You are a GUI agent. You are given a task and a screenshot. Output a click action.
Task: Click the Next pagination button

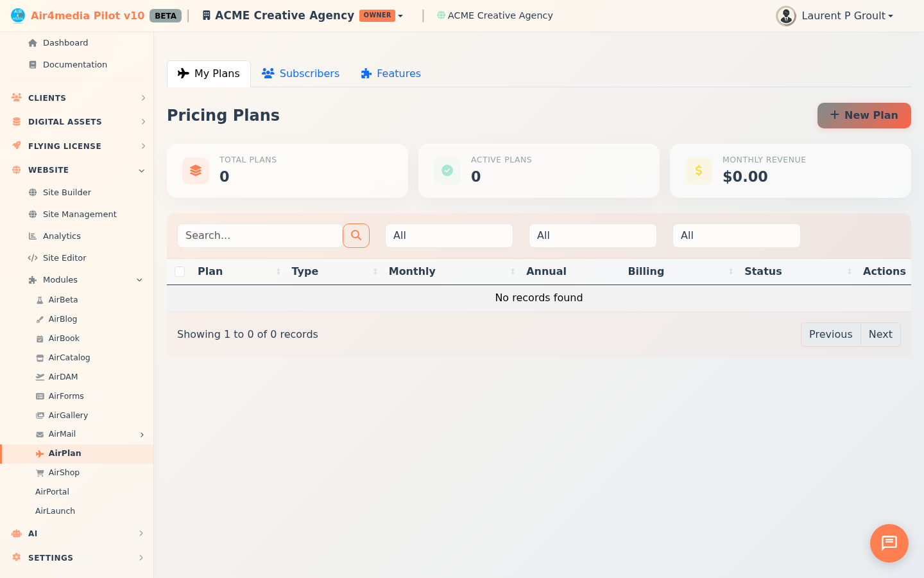[880, 335]
